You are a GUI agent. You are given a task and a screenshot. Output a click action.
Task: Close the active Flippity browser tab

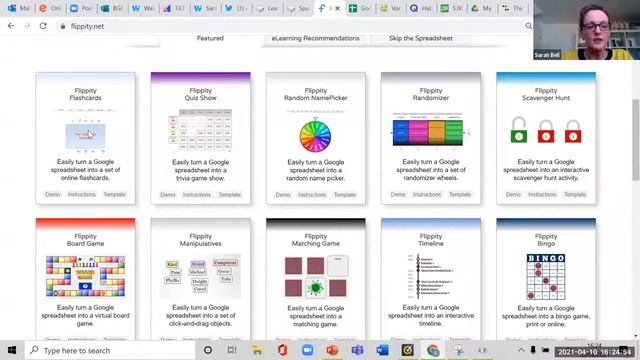[337, 8]
